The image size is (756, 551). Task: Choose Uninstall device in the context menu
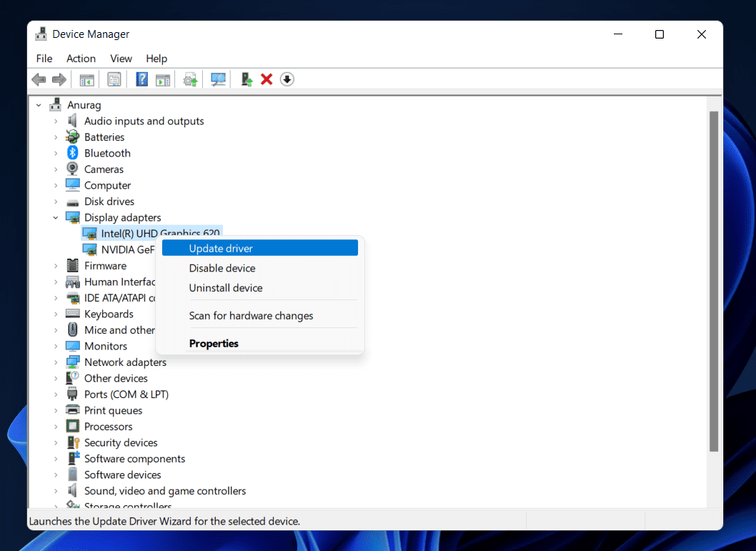coord(226,288)
